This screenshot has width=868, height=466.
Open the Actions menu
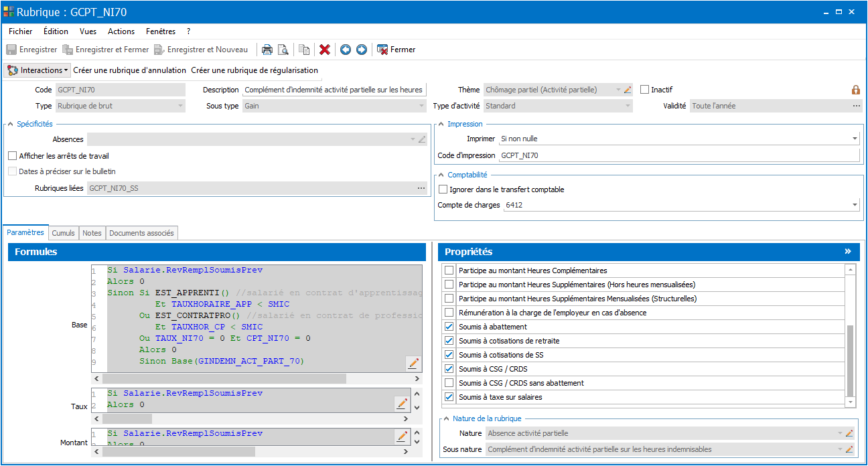121,31
